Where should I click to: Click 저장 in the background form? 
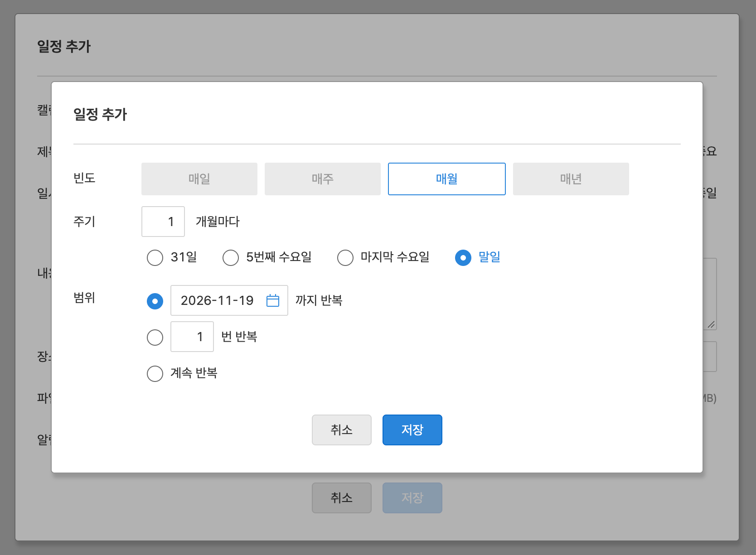pos(412,498)
